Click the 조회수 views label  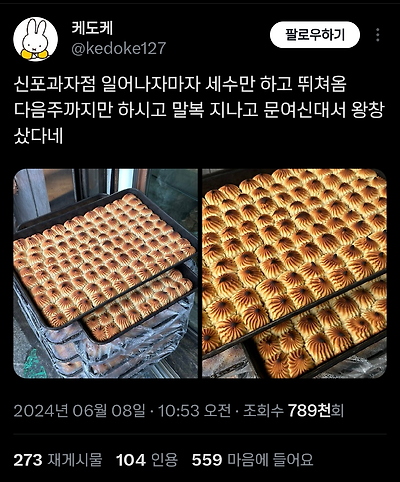point(263,411)
